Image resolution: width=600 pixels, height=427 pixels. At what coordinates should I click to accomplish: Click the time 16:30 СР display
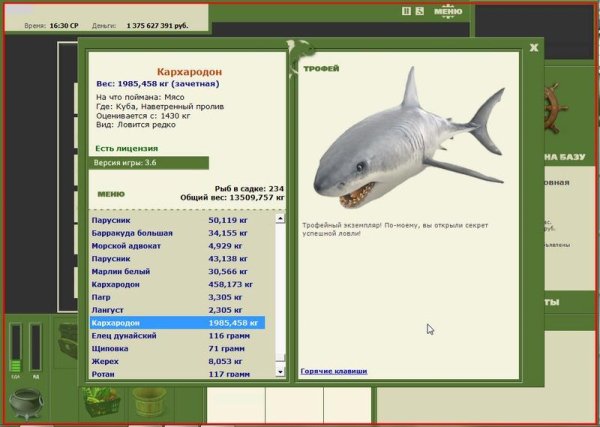(x=64, y=26)
